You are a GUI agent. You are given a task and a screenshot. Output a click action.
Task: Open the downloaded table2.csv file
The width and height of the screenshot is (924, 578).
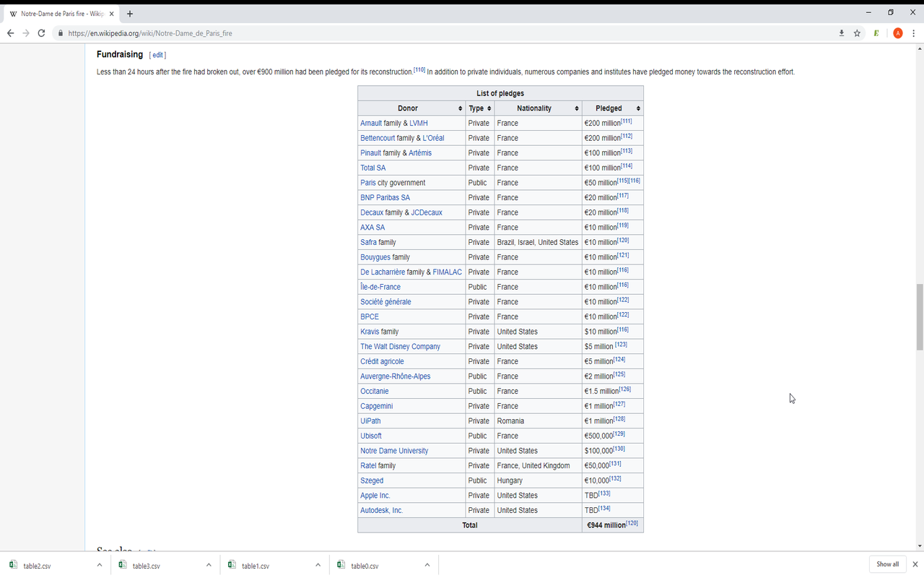click(37, 566)
